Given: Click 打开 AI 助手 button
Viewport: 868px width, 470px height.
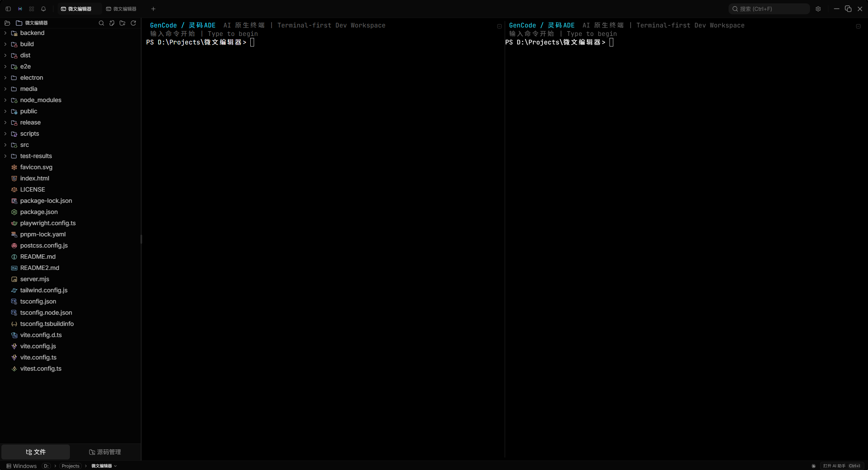Looking at the screenshot, I should click(x=842, y=466).
